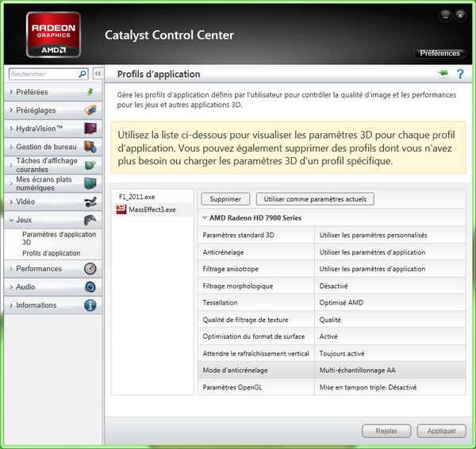Minimize the Catalyst Control Center window
The image size is (476, 449).
[x=445, y=16]
